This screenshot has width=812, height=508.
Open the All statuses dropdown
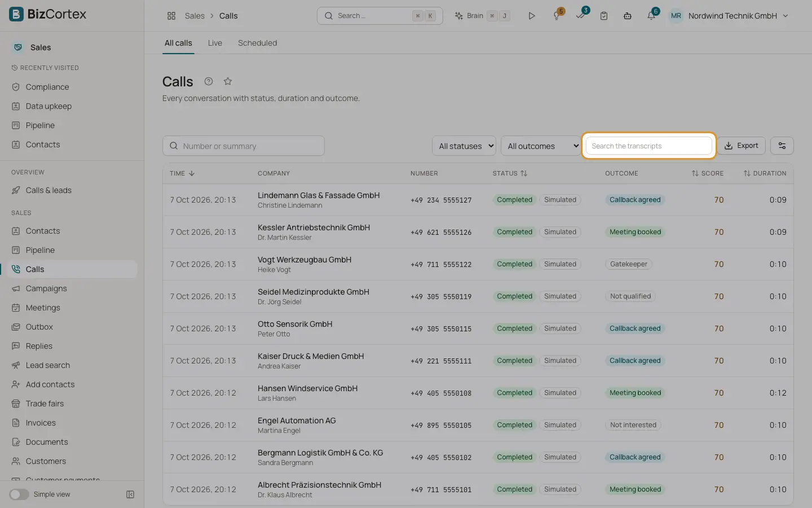[x=464, y=146]
